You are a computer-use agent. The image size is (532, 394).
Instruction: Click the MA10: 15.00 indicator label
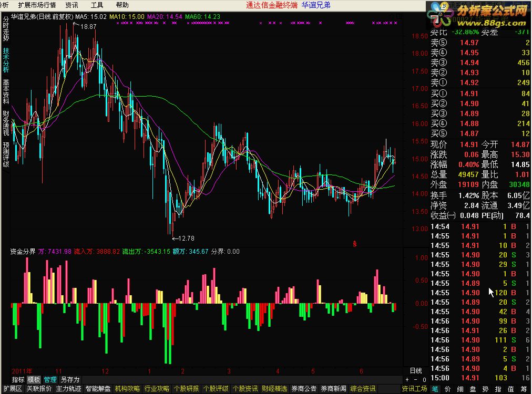coord(127,17)
